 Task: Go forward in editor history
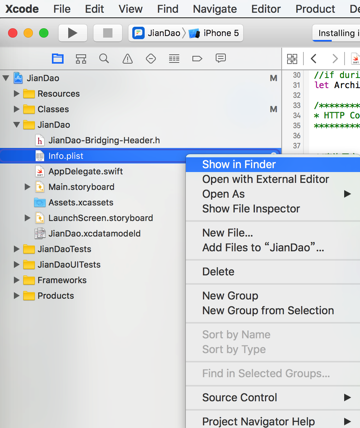tap(335, 59)
